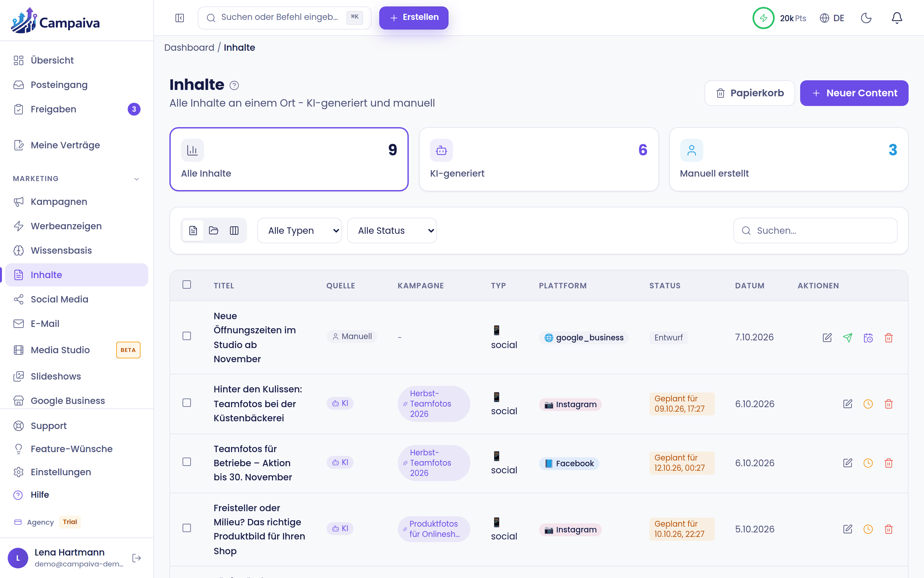Select the Freisteller oder Milieu row checkbox
Screen dimensions: 924x578
[187, 528]
